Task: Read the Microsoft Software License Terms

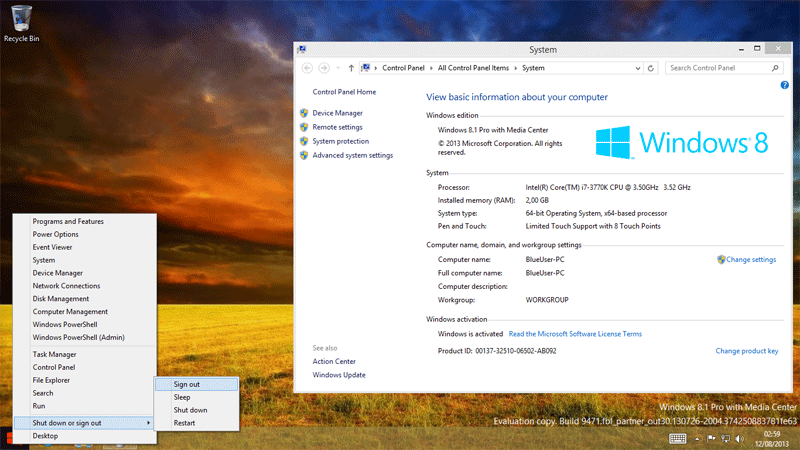Action: (x=575, y=334)
